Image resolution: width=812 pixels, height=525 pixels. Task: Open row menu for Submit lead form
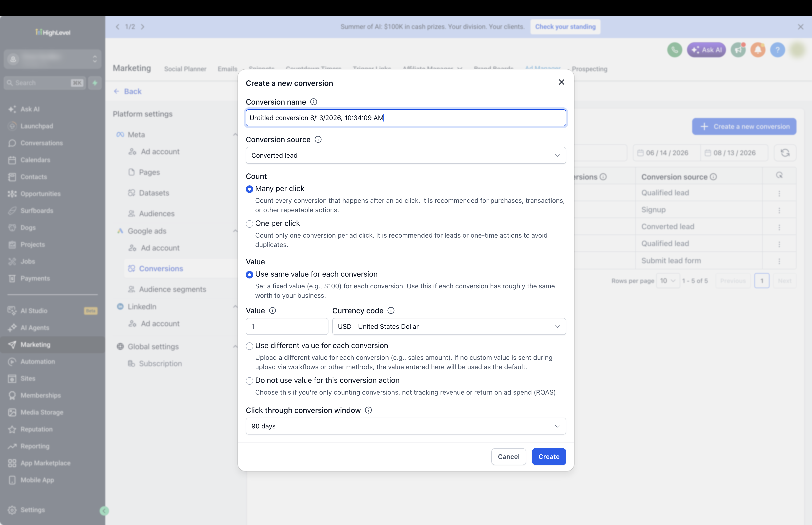779,261
